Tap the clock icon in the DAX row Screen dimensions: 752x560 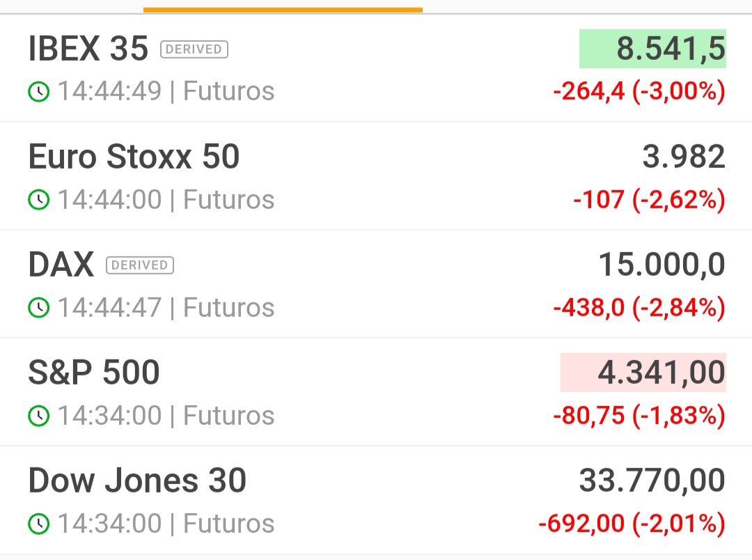tap(39, 308)
